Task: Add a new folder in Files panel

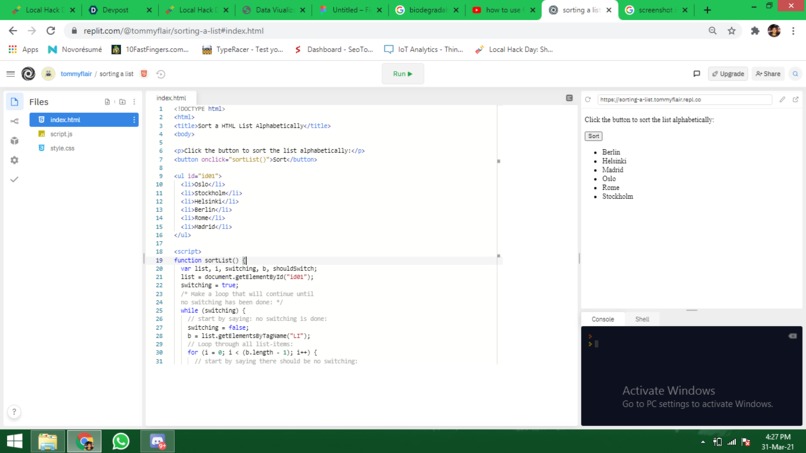Action: (122, 102)
